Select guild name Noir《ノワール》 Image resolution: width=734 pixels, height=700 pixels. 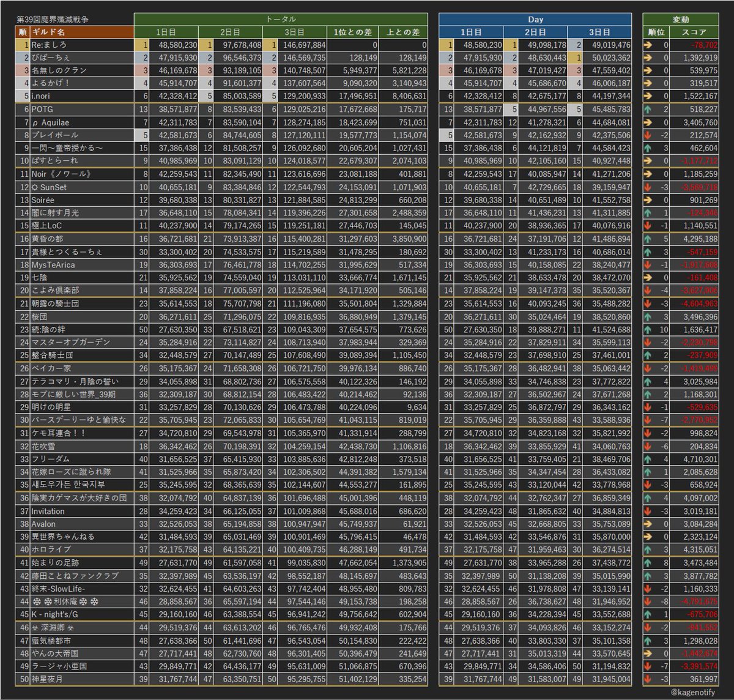coord(61,174)
